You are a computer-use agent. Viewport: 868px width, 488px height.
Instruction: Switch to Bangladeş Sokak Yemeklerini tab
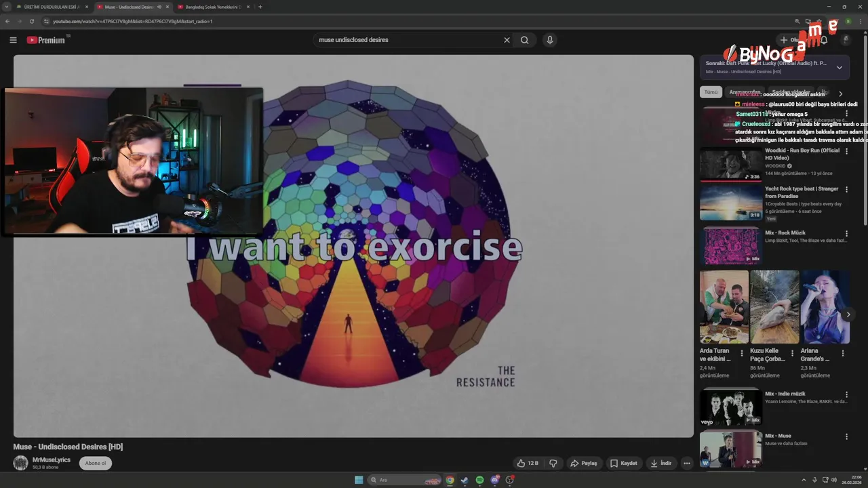click(213, 7)
